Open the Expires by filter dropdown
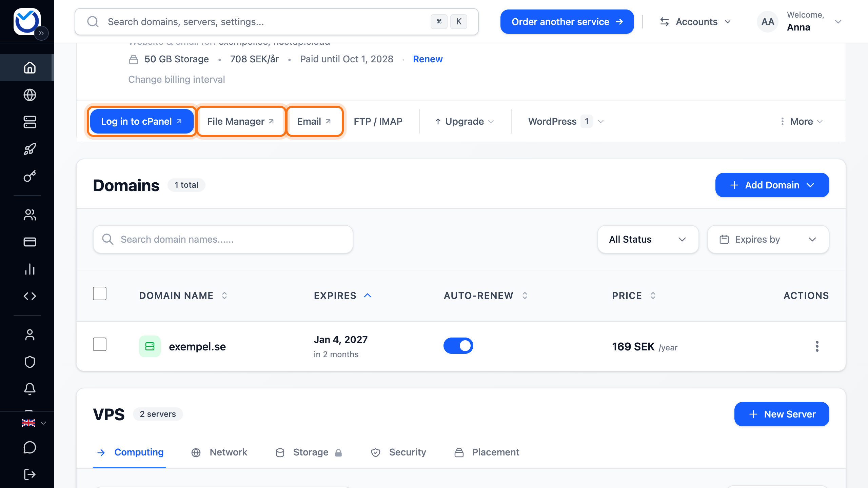 [x=768, y=239]
